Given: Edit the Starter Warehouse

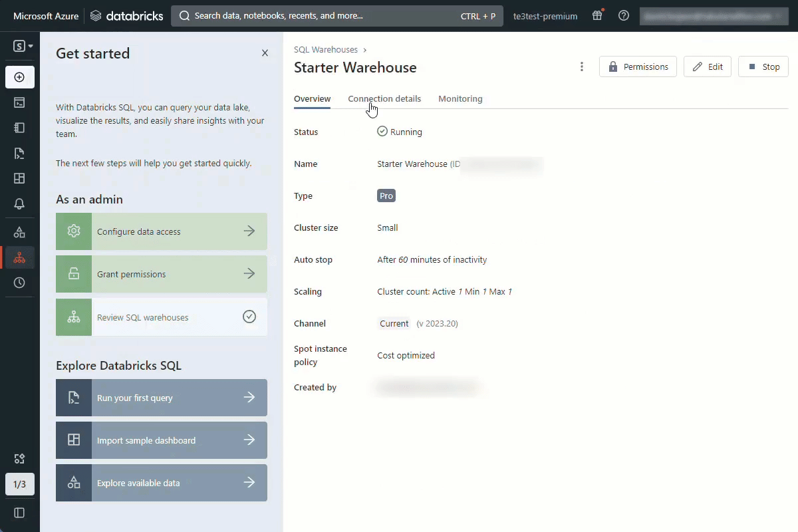Looking at the screenshot, I should 708,66.
